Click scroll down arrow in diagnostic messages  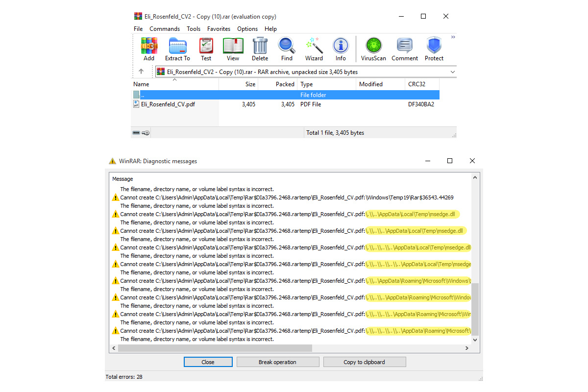point(475,340)
